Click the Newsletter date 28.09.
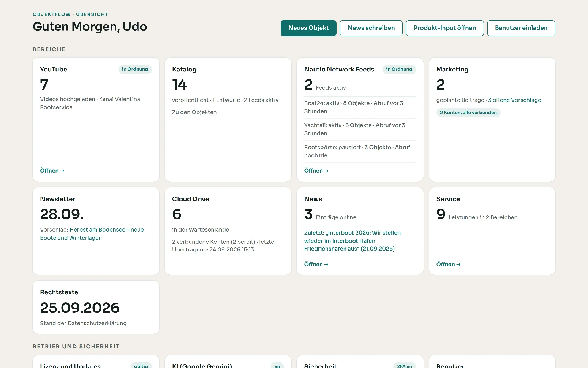This screenshot has height=368, width=588. (x=62, y=214)
